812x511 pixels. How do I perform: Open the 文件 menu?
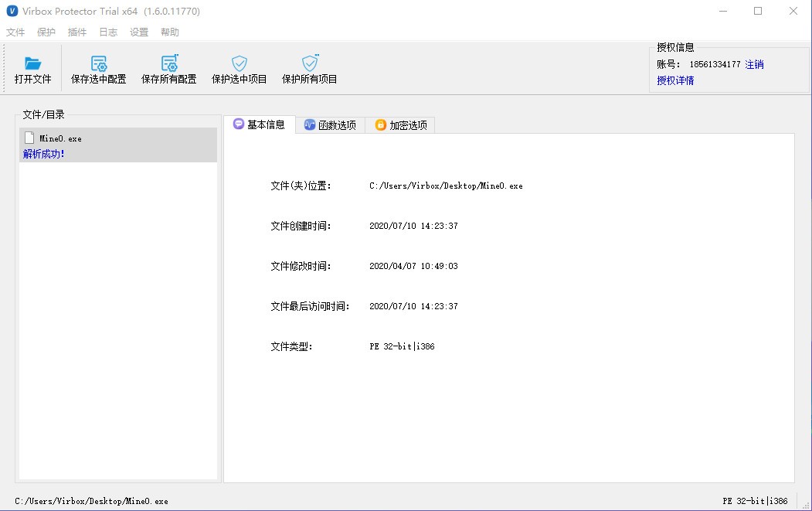tap(15, 32)
